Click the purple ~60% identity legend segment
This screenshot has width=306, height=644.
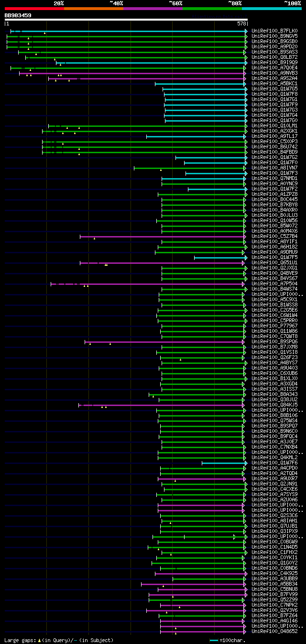[153, 8]
